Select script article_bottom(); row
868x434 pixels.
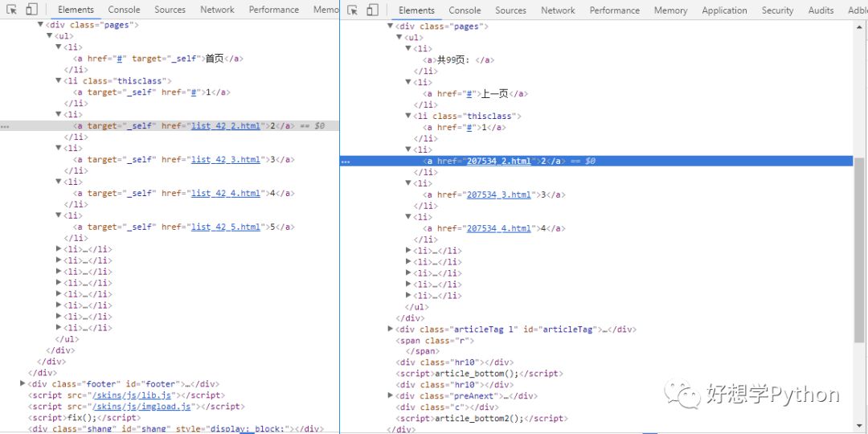tap(479, 374)
